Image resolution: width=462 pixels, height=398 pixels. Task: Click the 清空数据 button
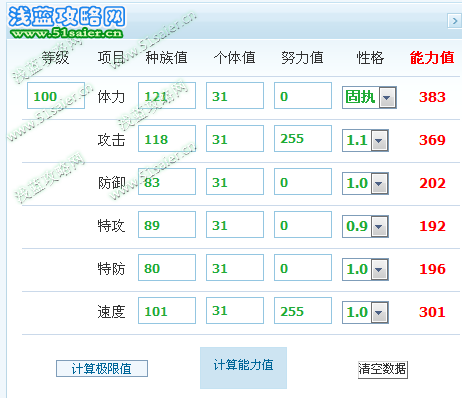click(x=383, y=369)
